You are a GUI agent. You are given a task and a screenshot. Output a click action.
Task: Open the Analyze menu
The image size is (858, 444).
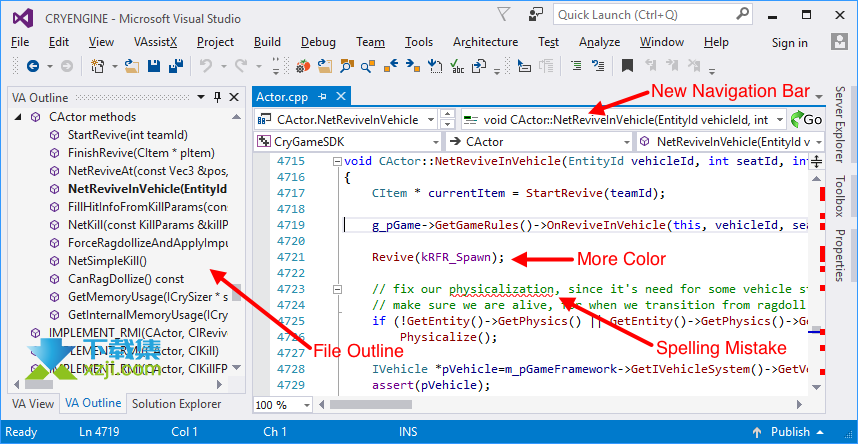599,42
